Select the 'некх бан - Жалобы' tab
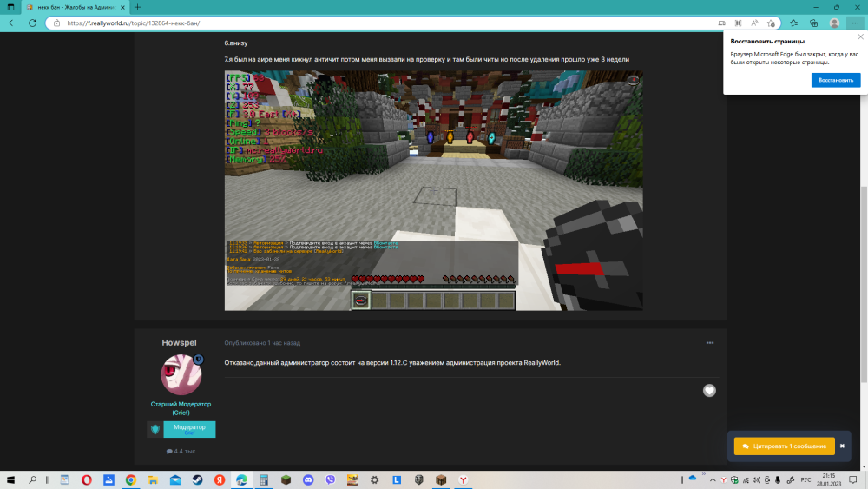 (x=75, y=7)
